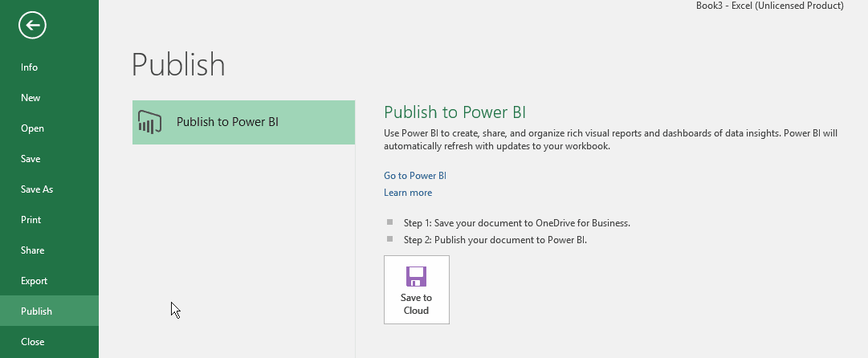Select the Publish to Power BI option
Viewport: 868px width, 358px height.
click(243, 122)
